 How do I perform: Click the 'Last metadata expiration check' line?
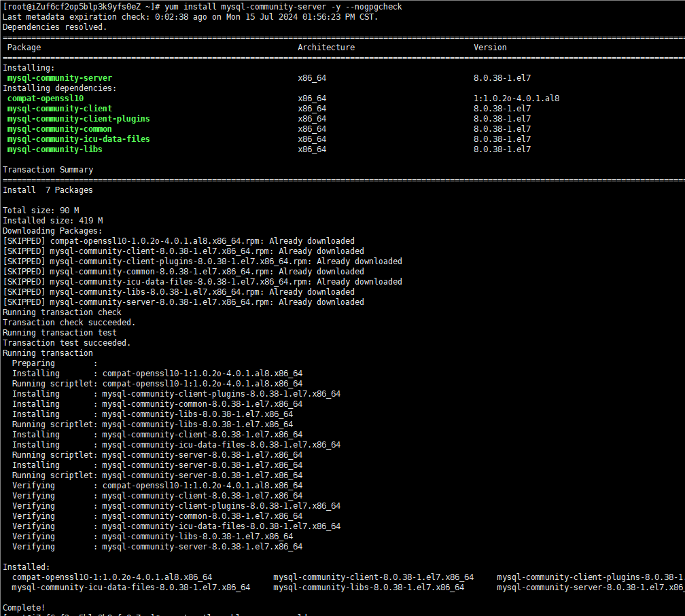(190, 17)
